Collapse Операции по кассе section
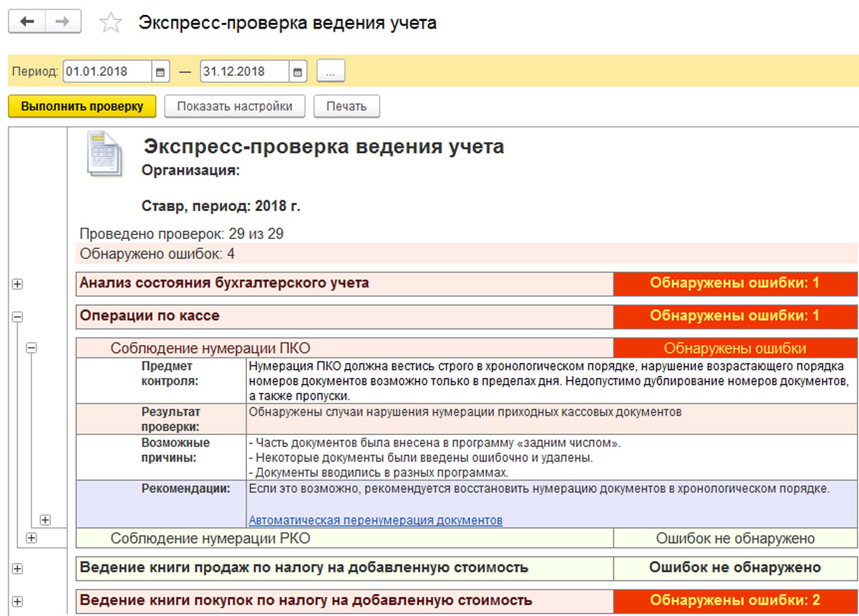This screenshot has width=859, height=616. 18,316
